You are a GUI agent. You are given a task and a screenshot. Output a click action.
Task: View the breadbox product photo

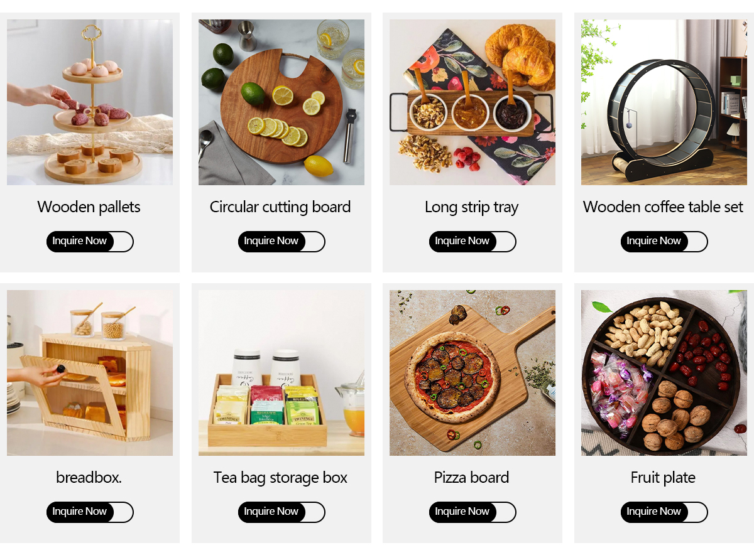90,373
